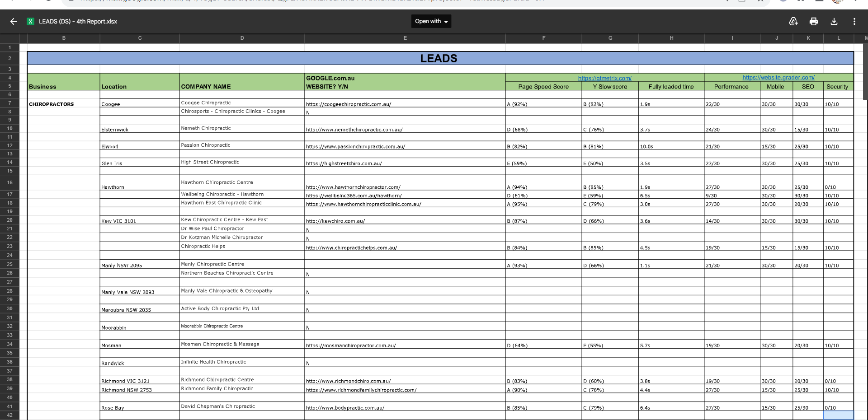The height and width of the screenshot is (420, 868).
Task: Open the three-dot more actions menu
Action: click(854, 21)
